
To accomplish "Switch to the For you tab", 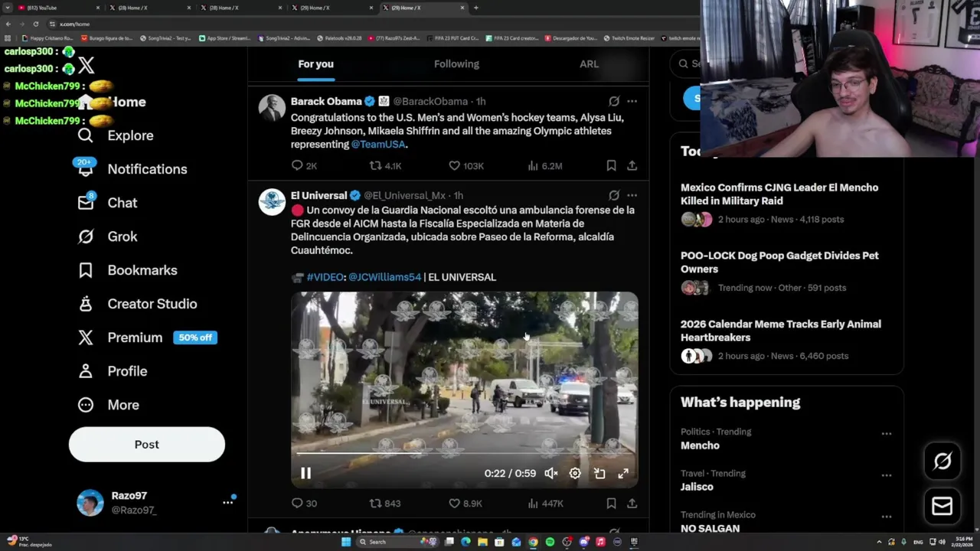I will (315, 64).
